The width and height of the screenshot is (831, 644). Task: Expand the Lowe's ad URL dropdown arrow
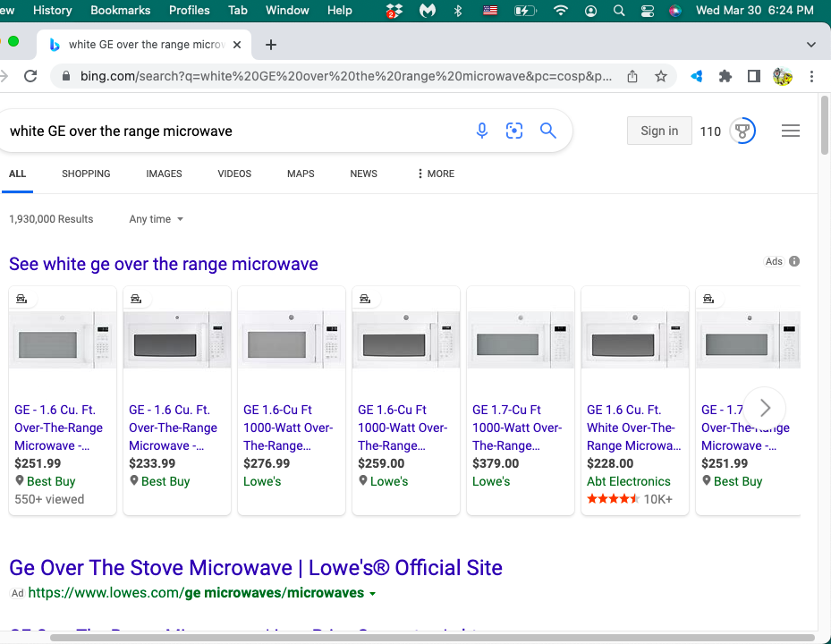373,594
